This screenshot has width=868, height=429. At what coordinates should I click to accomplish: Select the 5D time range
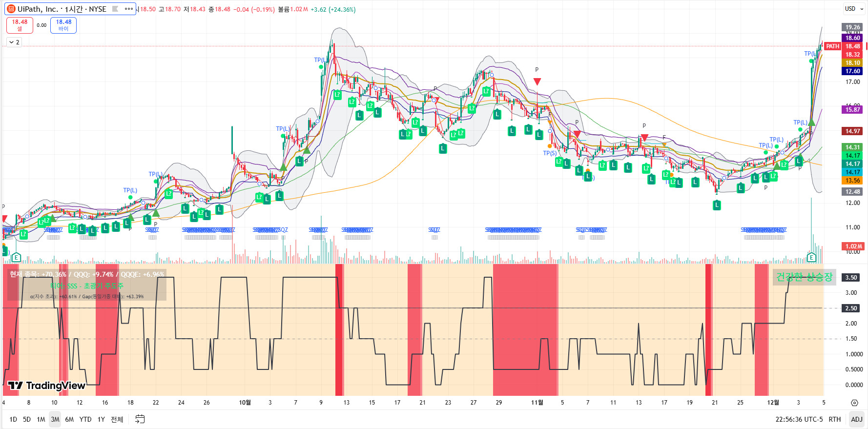point(27,419)
